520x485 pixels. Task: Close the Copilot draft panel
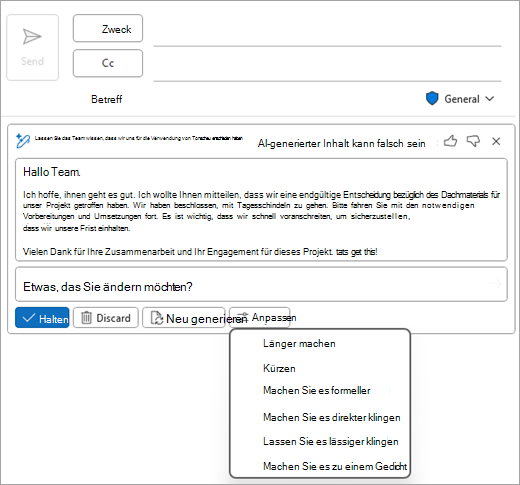[x=496, y=141]
